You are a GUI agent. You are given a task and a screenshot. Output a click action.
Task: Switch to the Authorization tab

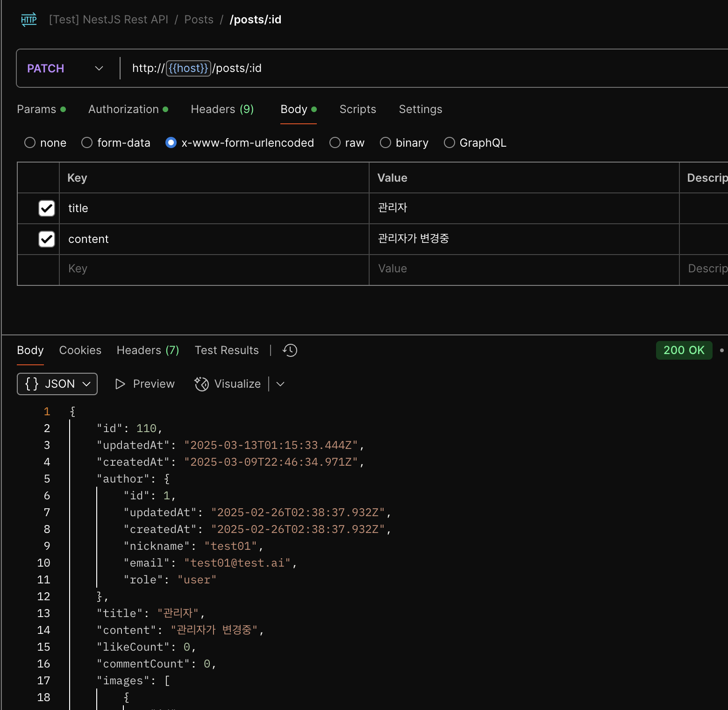[128, 109]
